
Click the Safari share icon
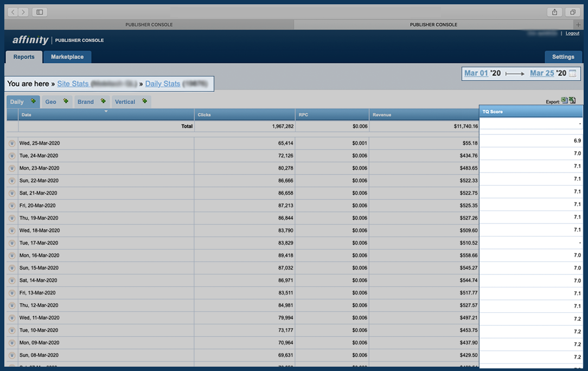tap(554, 12)
